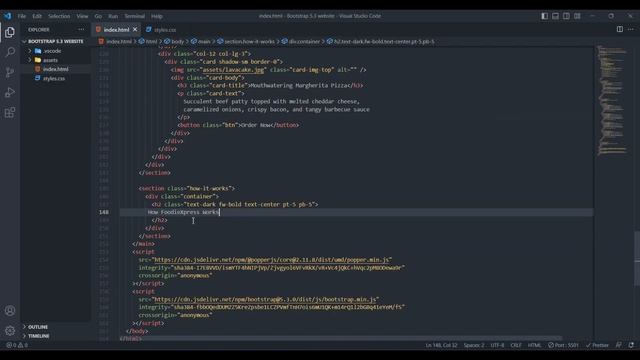This screenshot has width=640, height=360.
Task: Click UTF-8 encoding status
Action: pos(497,345)
